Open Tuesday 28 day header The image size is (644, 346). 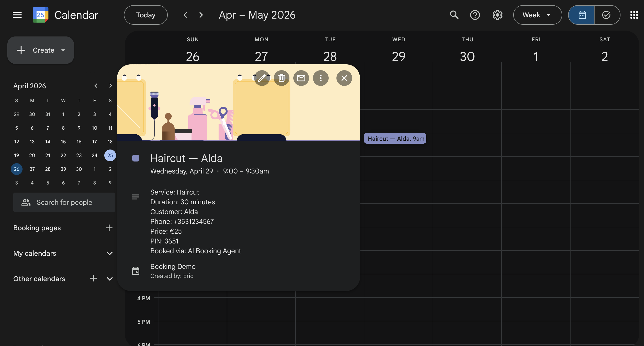click(x=330, y=56)
